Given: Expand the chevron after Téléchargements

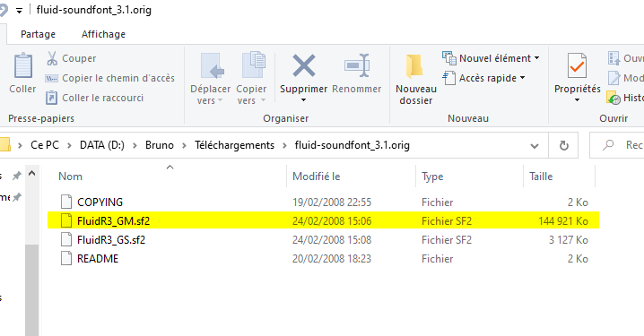Looking at the screenshot, I should click(x=284, y=145).
